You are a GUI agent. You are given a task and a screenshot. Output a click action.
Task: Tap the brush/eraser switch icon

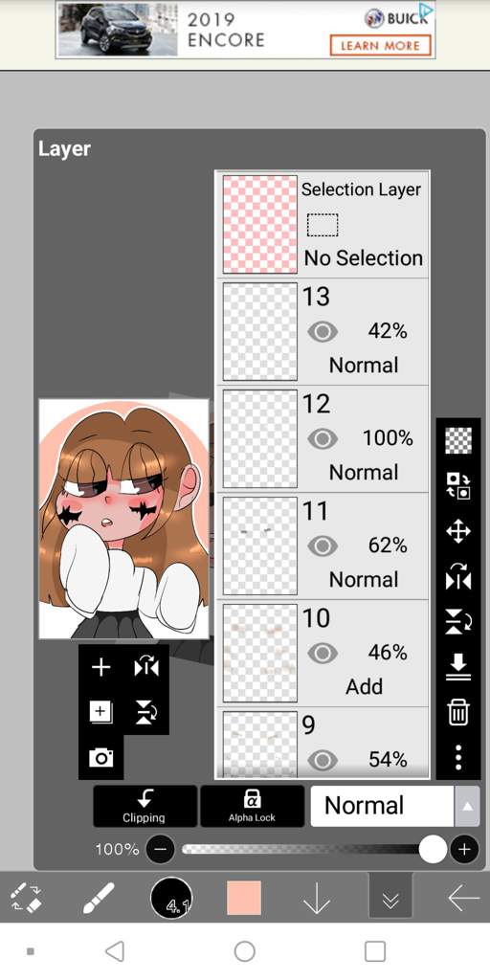[x=26, y=899]
